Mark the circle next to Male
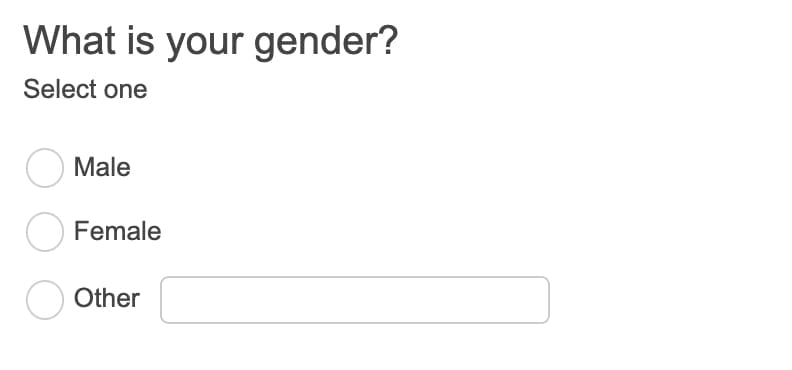The image size is (792, 370). pyautogui.click(x=44, y=168)
